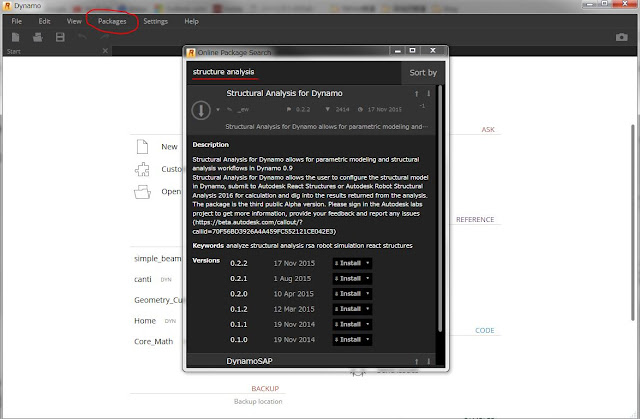Expand the arrow beside the download icon

(218, 109)
